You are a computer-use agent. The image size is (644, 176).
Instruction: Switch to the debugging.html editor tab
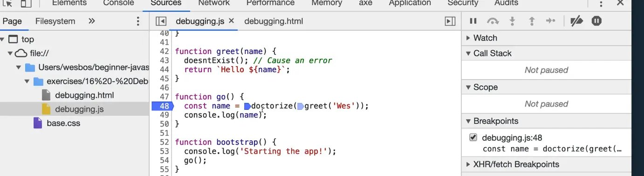pos(274,21)
